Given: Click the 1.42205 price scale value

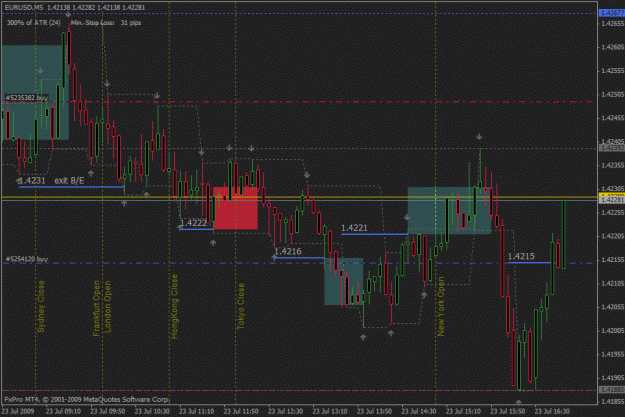Looking at the screenshot, I should click(612, 236).
